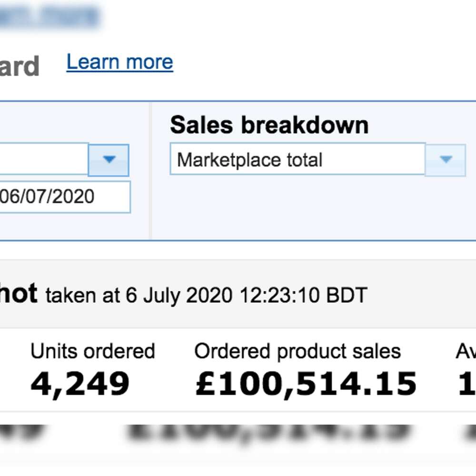Screen dimensions: 476x476
Task: Click the 12:23:10 BDT time text
Action: tap(304, 295)
